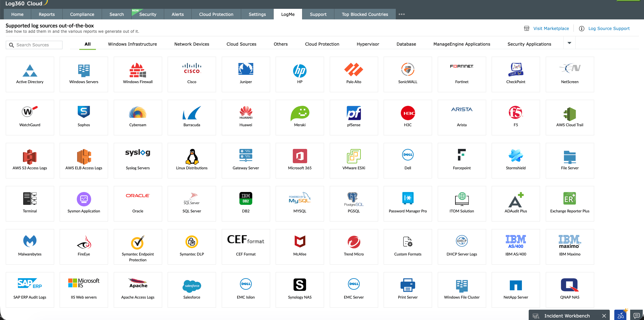The image size is (644, 320).
Task: Select the Print Server tile
Action: 408,290
